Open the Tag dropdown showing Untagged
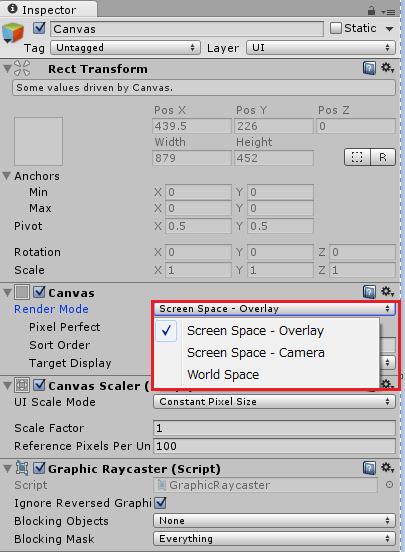Viewport: 405px width, 552px height. click(125, 48)
